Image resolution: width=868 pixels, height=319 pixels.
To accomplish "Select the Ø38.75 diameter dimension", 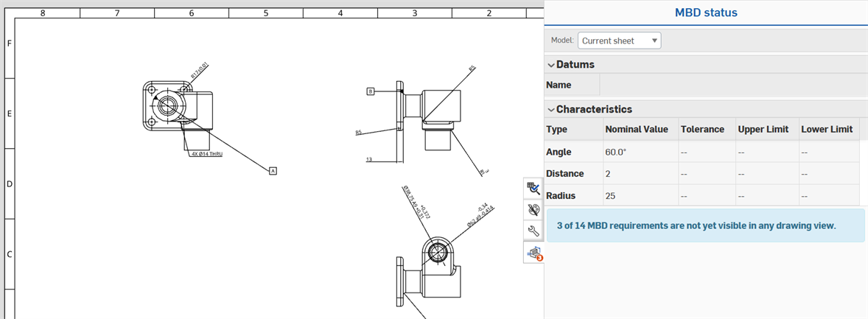I will [x=417, y=203].
